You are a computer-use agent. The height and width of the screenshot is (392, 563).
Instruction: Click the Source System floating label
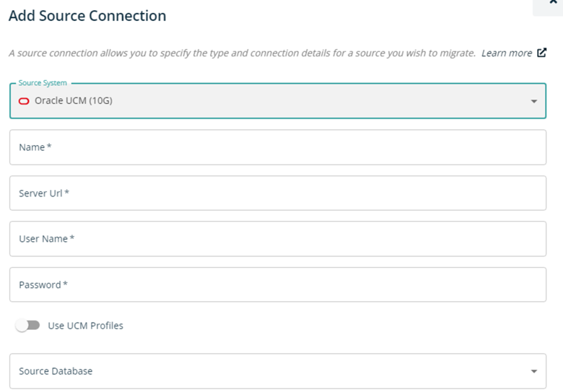tap(43, 83)
